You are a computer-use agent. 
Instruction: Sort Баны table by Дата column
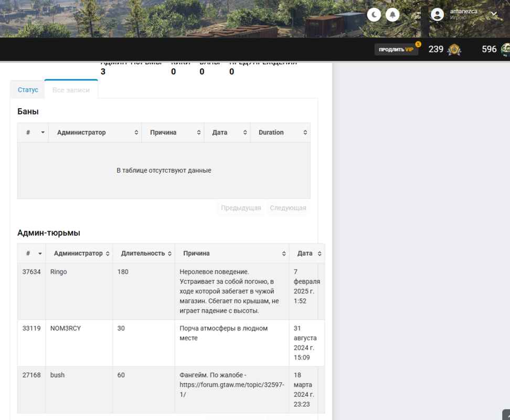227,132
